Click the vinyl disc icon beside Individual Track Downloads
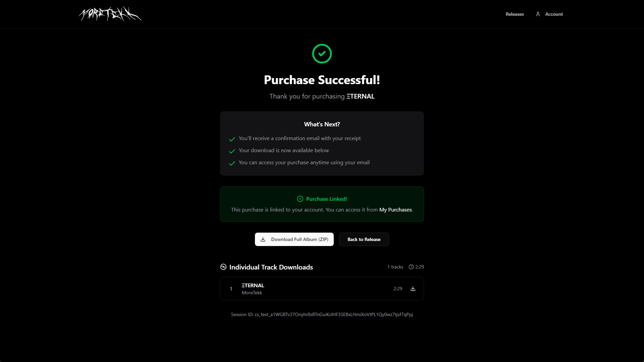Image resolution: width=644 pixels, height=362 pixels. pos(223,267)
